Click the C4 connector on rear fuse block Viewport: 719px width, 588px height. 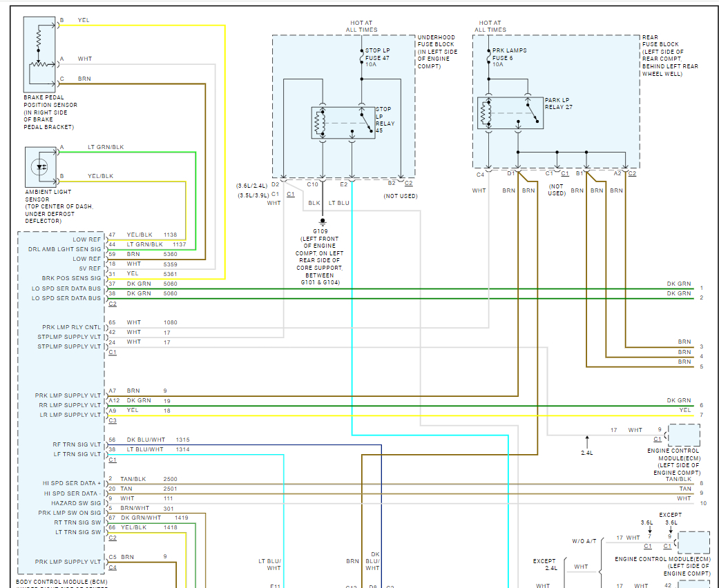point(480,174)
